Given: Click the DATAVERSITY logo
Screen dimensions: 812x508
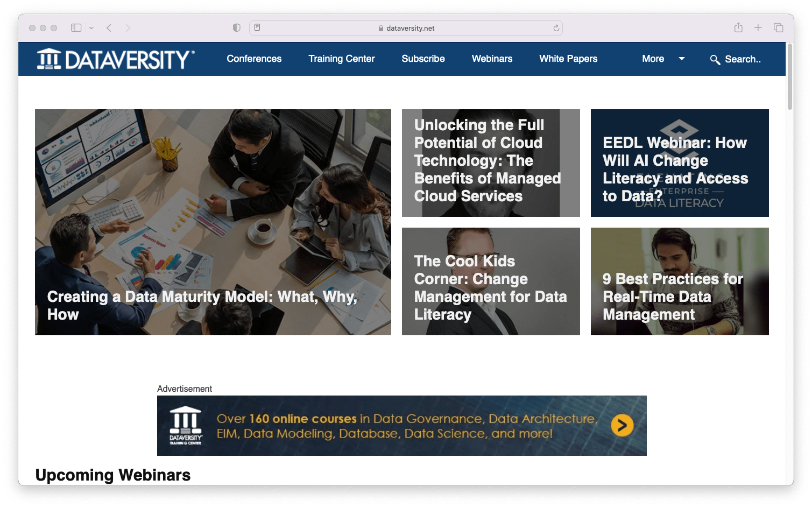Looking at the screenshot, I should click(113, 59).
